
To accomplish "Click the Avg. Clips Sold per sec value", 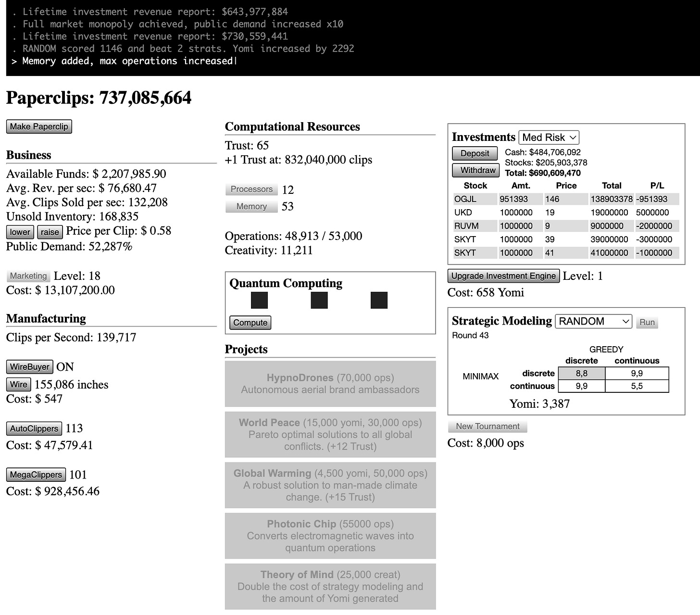I will [148, 202].
